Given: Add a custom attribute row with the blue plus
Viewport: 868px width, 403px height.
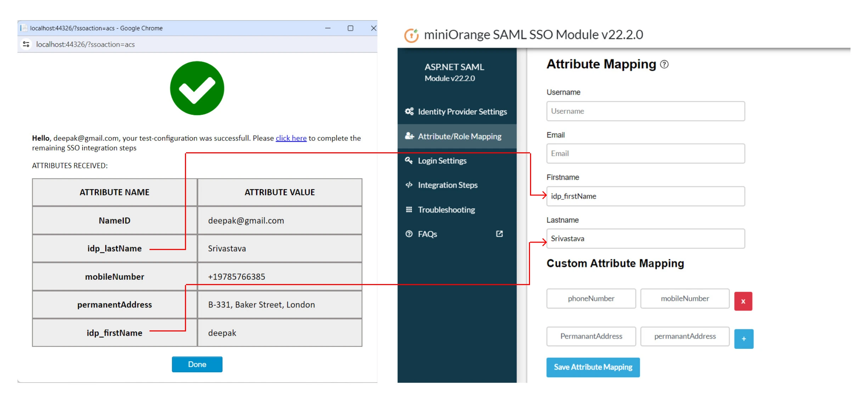Looking at the screenshot, I should coord(744,339).
